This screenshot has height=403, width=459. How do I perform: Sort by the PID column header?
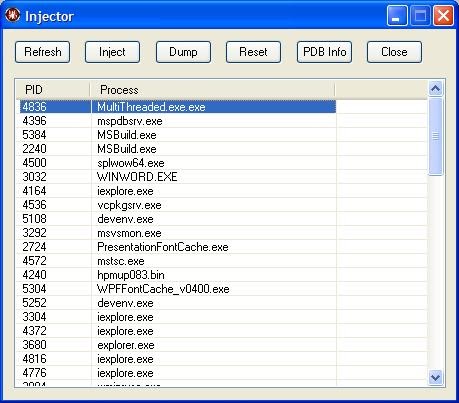pyautogui.click(x=53, y=90)
